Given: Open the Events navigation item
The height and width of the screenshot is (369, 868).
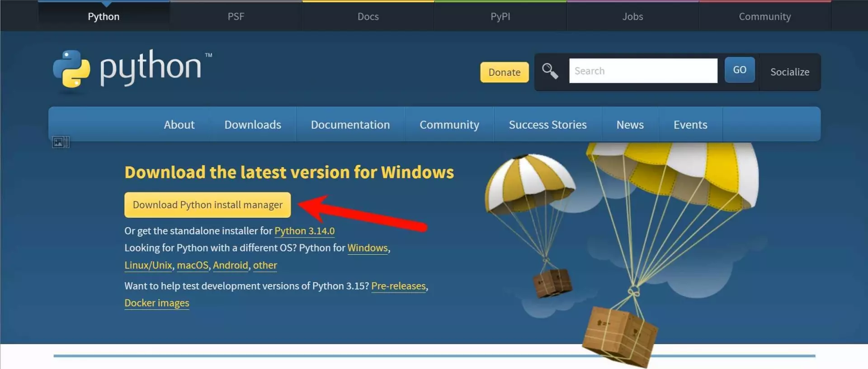Looking at the screenshot, I should tap(690, 124).
